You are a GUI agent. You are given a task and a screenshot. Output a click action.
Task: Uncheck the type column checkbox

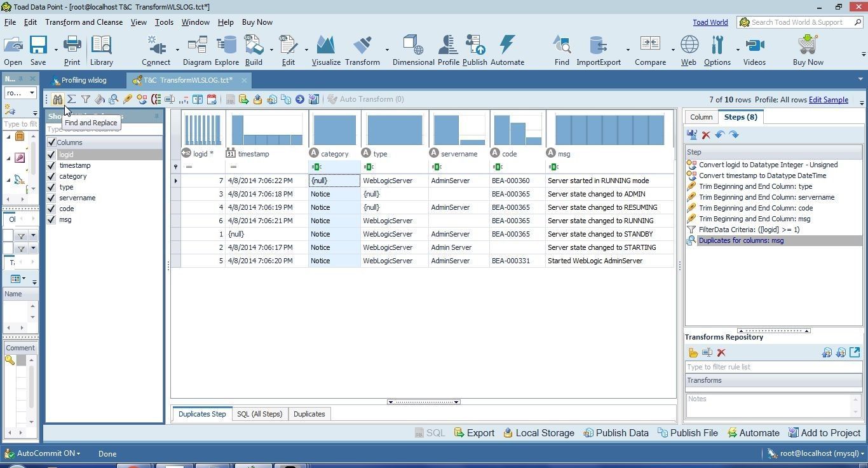click(x=51, y=187)
